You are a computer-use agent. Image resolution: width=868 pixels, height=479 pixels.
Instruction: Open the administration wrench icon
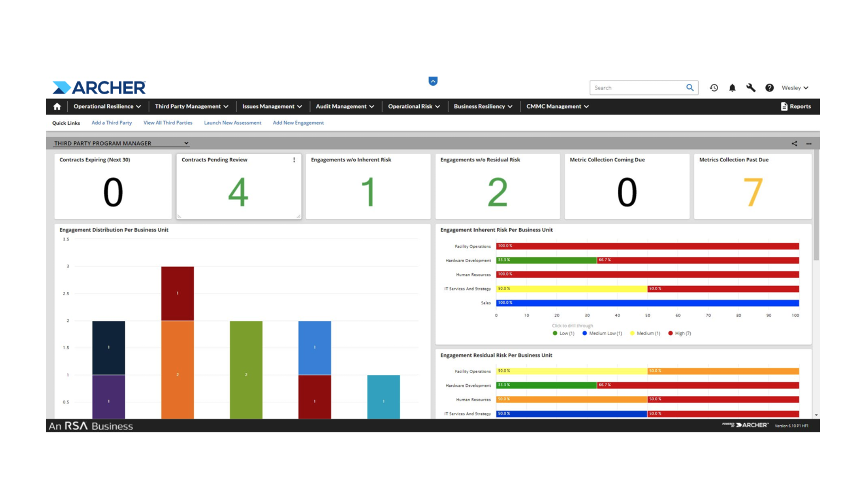751,88
